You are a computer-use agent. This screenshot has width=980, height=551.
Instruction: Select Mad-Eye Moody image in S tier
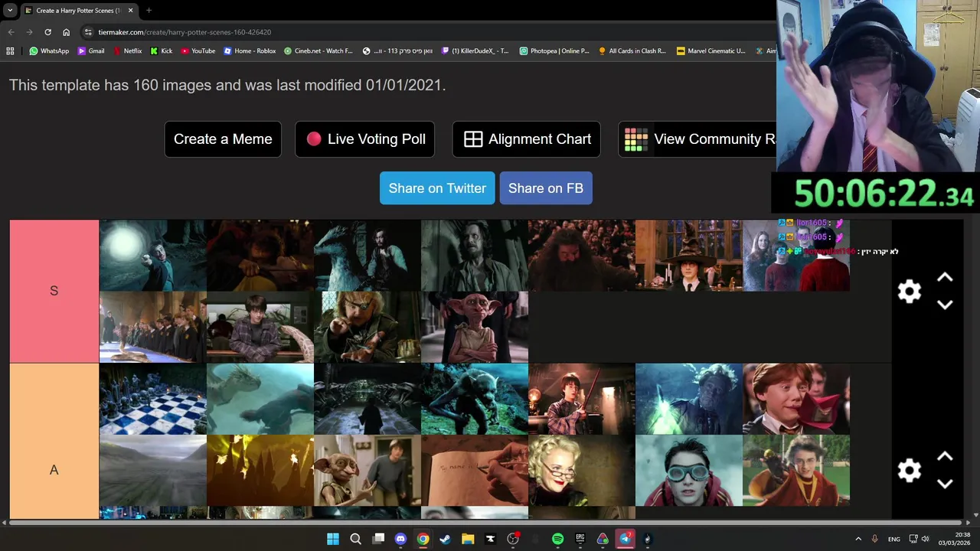coord(367,327)
